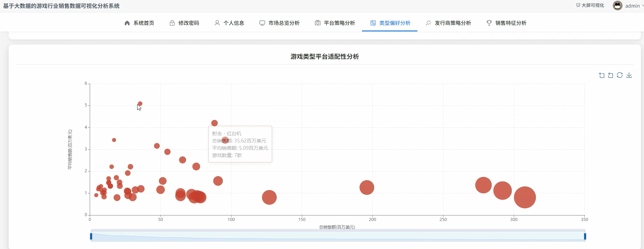Click the chart title 游戏类型平台适配性分析
This screenshot has height=249, width=644.
coord(325,56)
